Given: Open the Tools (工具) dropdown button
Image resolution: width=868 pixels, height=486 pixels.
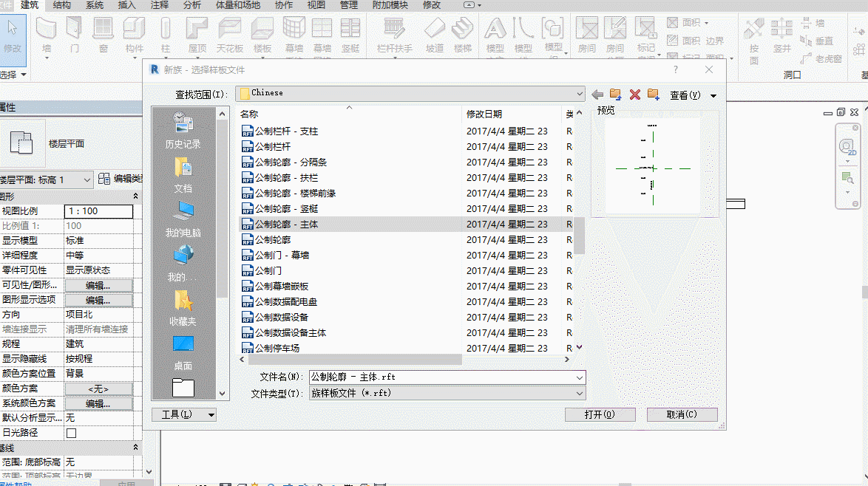Looking at the screenshot, I should point(184,414).
